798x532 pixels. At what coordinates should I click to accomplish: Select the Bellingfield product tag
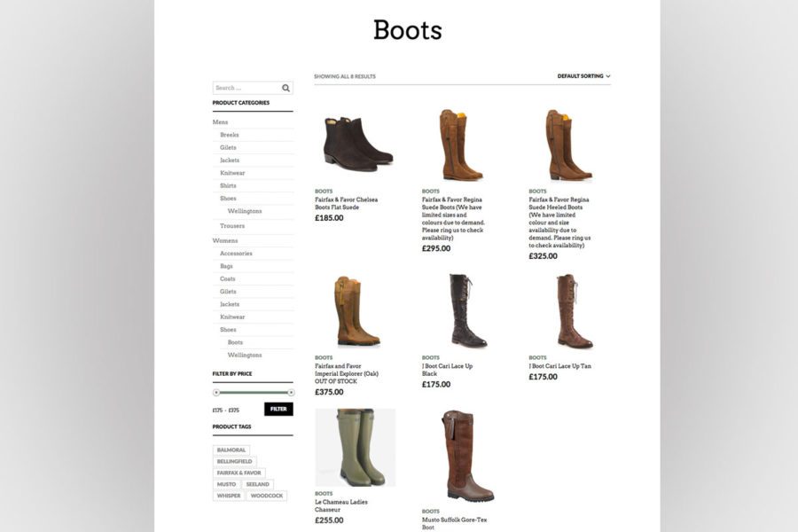(235, 461)
